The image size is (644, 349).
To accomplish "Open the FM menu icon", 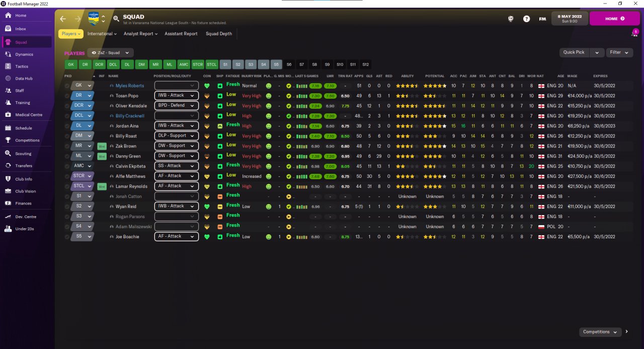I will tap(542, 19).
